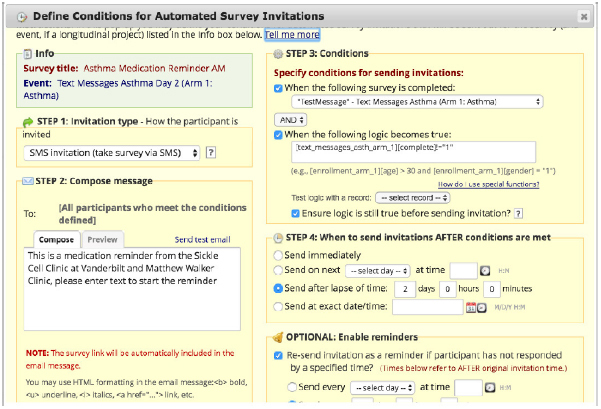This screenshot has width=601, height=409.
Task: Switch to the Compose tab
Action: click(x=56, y=240)
